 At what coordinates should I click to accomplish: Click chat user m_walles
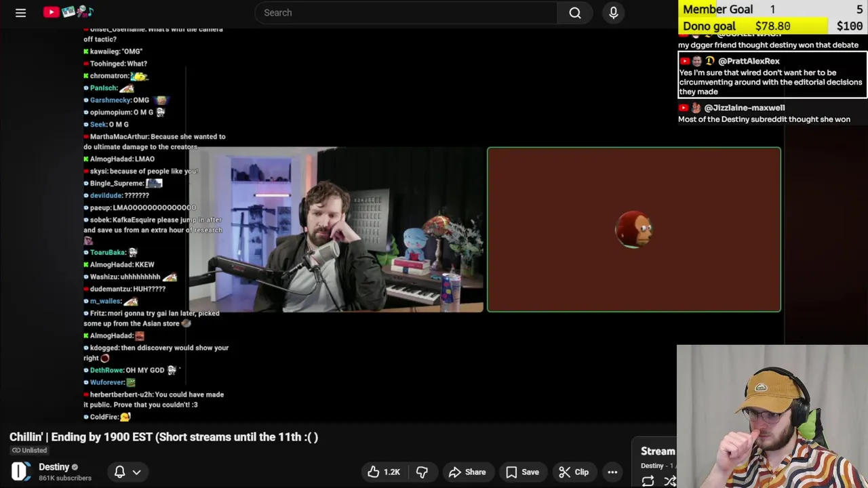[105, 302]
